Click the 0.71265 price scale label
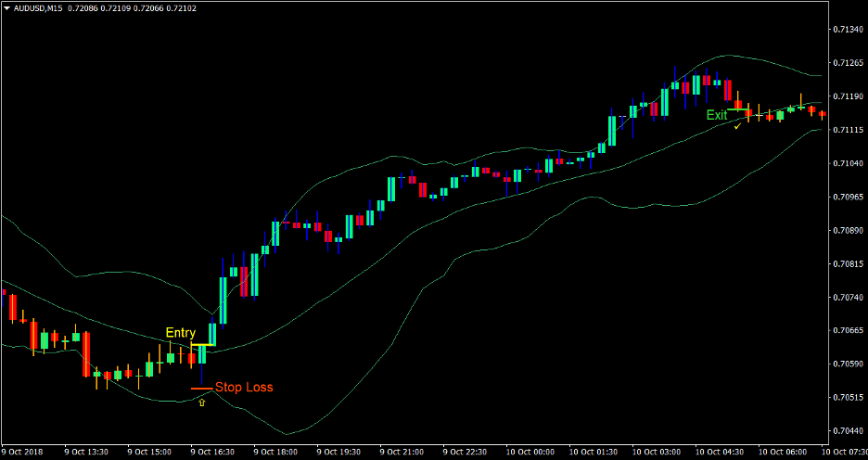Image resolution: width=868 pixels, height=460 pixels. [844, 63]
